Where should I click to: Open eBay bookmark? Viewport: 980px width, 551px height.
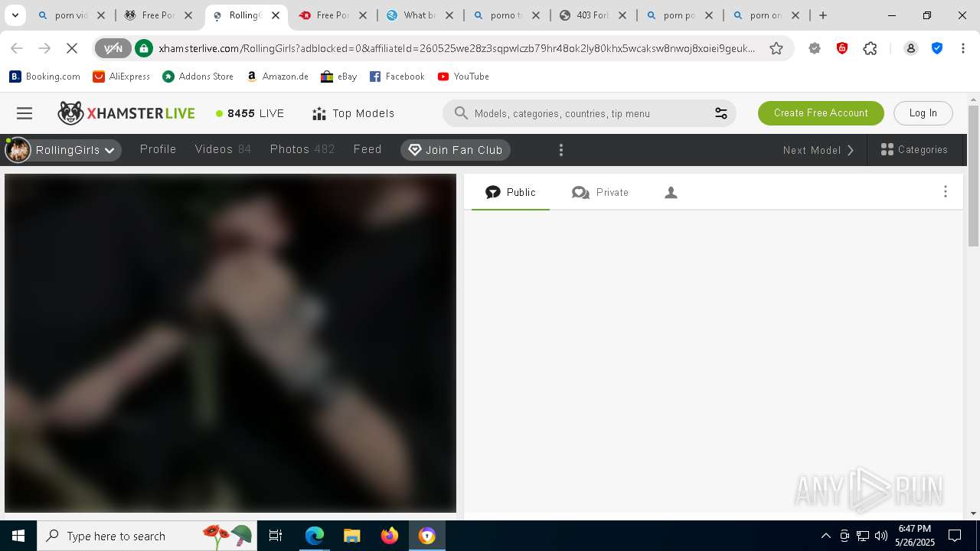click(339, 77)
